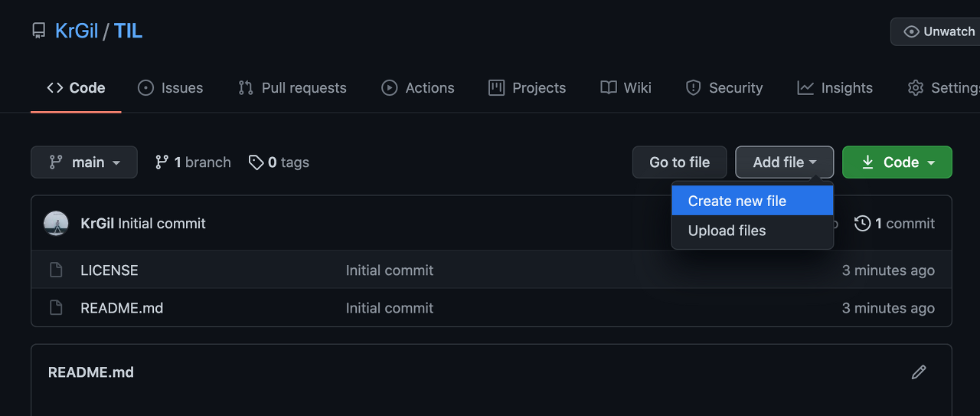Click the KrGil avatar thumbnail
Image resolution: width=980 pixels, height=416 pixels.
pyautogui.click(x=56, y=223)
